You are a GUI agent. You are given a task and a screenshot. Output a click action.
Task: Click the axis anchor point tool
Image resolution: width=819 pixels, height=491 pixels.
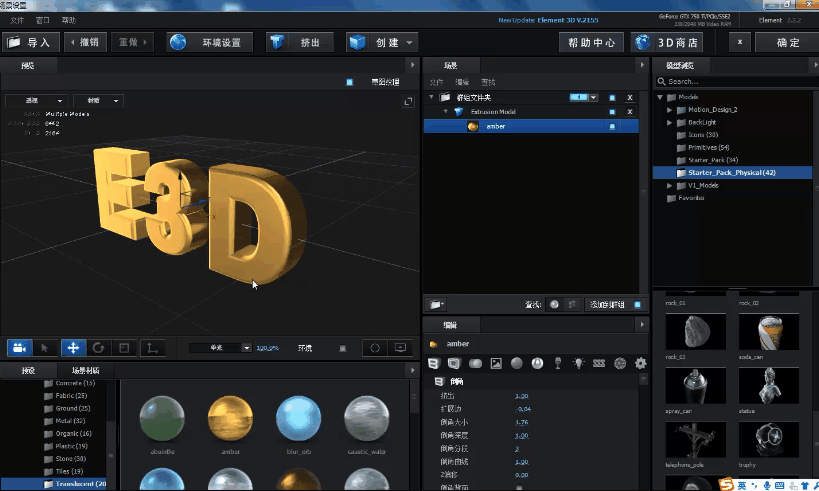[152, 348]
